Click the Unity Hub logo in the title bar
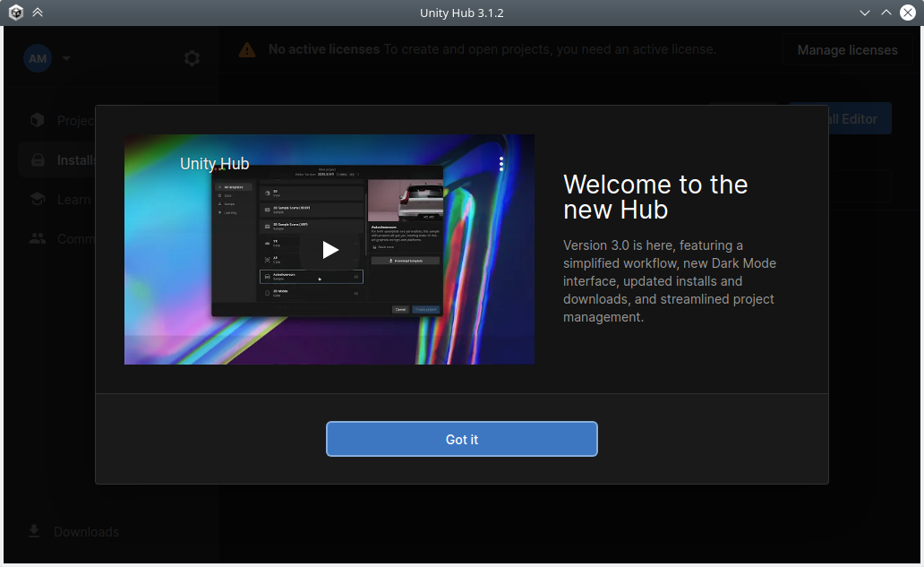The width and height of the screenshot is (924, 567). point(14,13)
